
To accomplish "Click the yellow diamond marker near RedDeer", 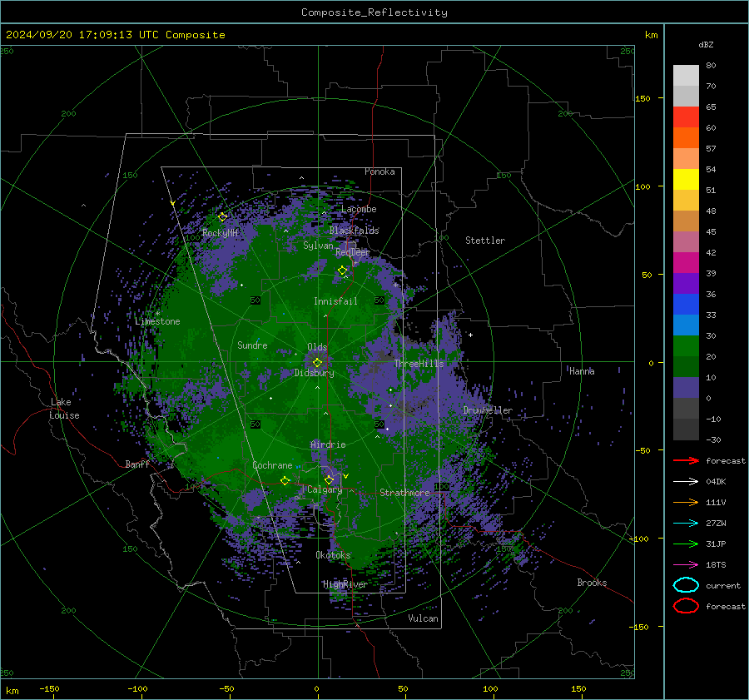I will (x=342, y=271).
